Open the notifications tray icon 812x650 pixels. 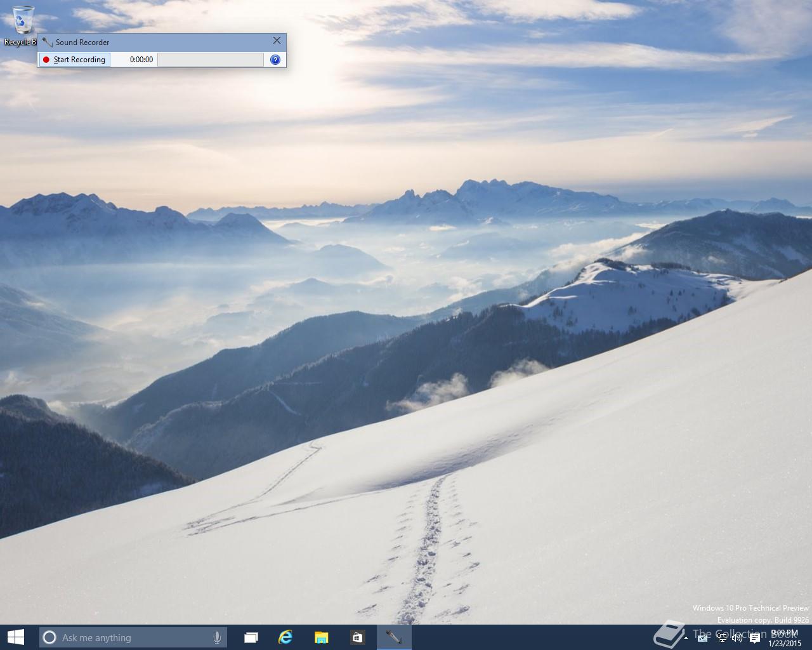[755, 638]
